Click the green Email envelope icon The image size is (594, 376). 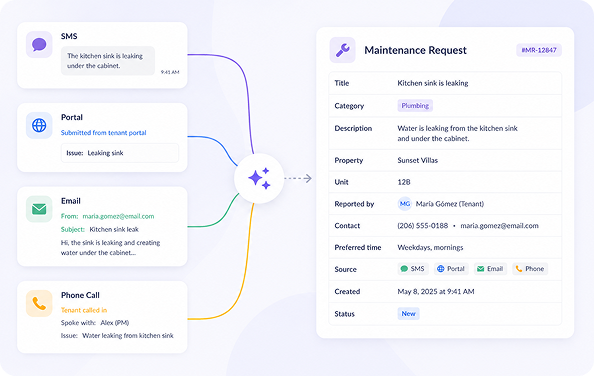click(x=39, y=209)
